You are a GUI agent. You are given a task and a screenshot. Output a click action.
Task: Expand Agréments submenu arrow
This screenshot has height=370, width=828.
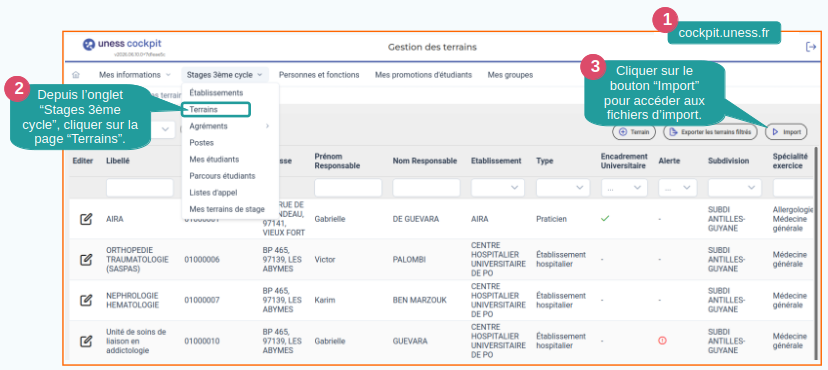267,126
